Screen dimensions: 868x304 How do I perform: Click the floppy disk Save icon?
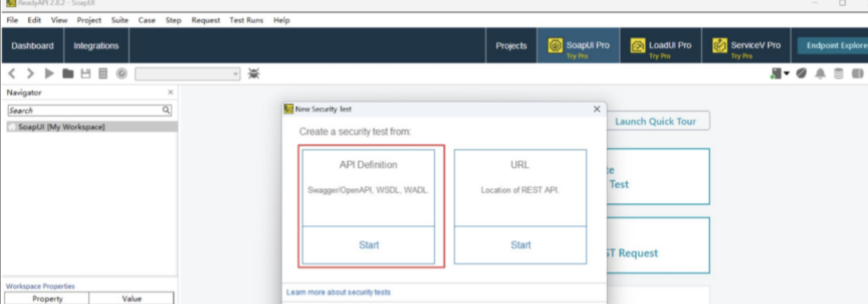pos(86,74)
